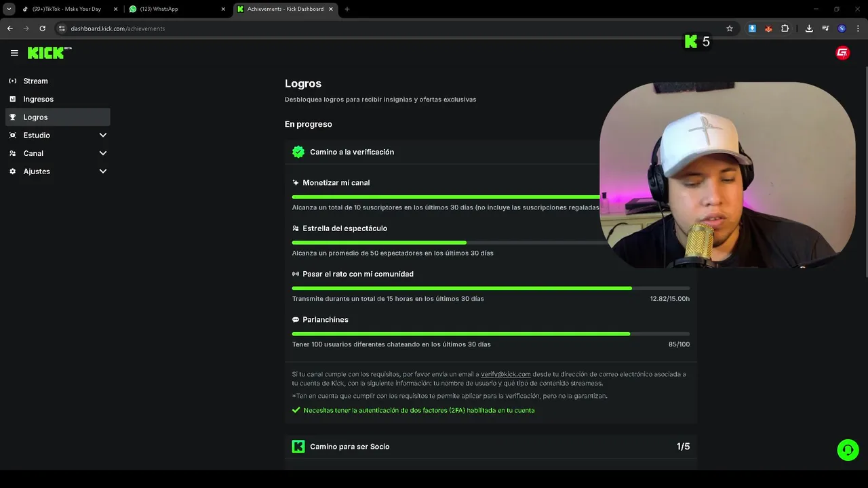
Task: Open browser downloads icon
Action: click(809, 28)
